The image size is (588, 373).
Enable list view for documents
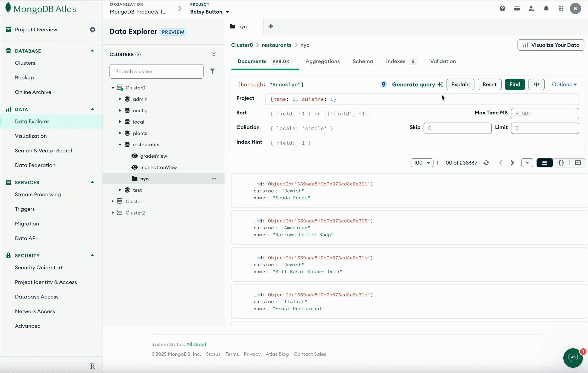[545, 163]
